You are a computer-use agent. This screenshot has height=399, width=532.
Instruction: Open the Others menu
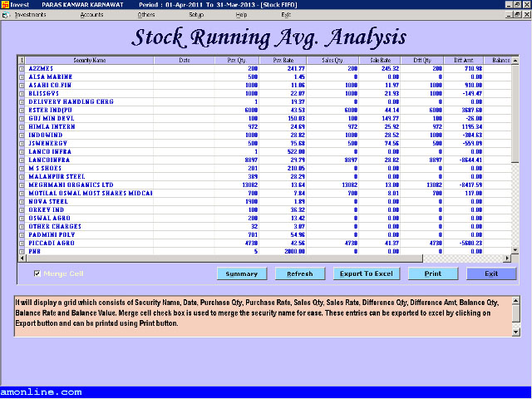click(146, 15)
